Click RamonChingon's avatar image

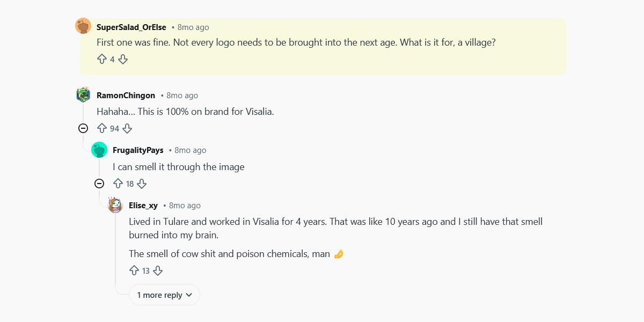point(83,94)
